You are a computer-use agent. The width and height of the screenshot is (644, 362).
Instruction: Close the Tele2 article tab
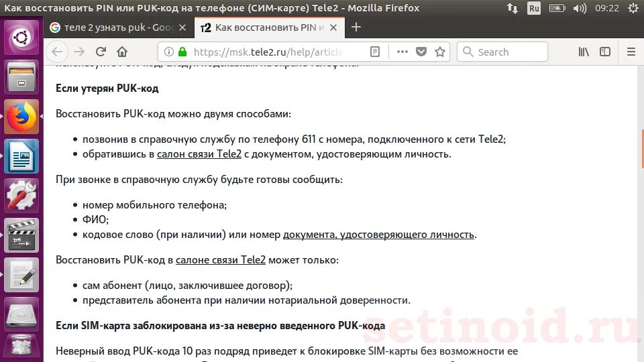[x=333, y=27]
